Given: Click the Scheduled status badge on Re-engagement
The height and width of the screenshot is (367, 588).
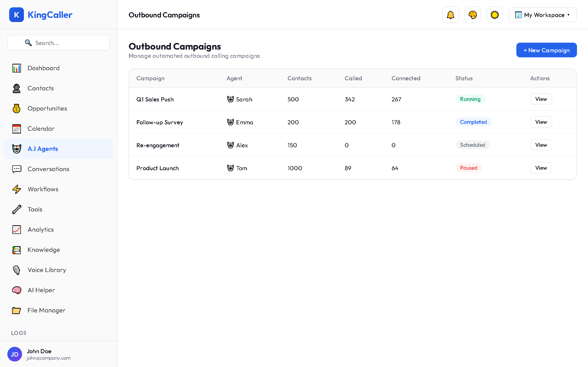Looking at the screenshot, I should [472, 145].
